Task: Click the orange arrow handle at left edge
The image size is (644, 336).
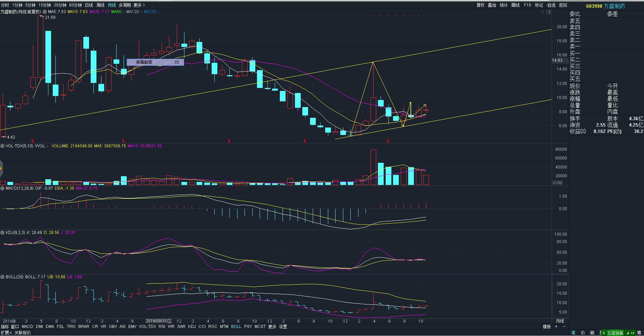Action: coord(1,169)
